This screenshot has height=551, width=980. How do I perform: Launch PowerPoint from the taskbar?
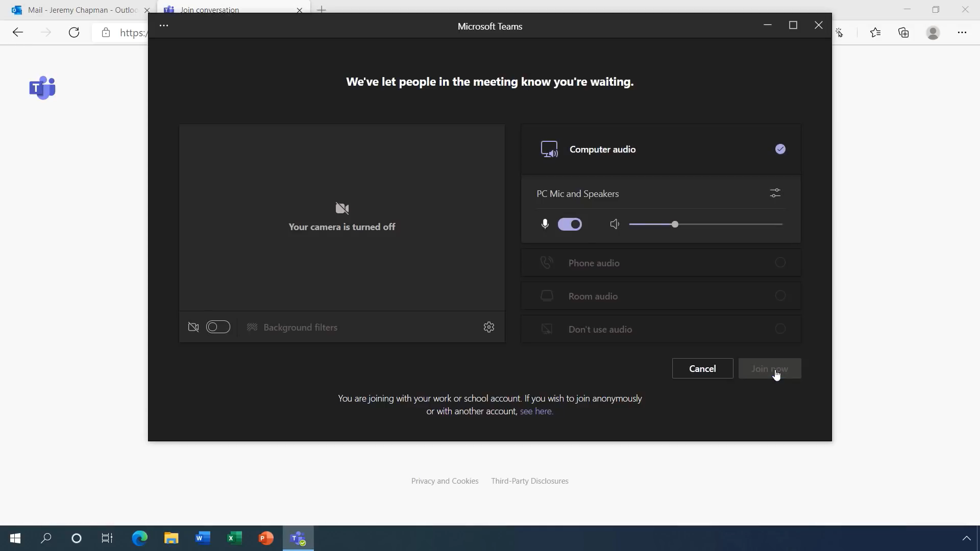(266, 538)
